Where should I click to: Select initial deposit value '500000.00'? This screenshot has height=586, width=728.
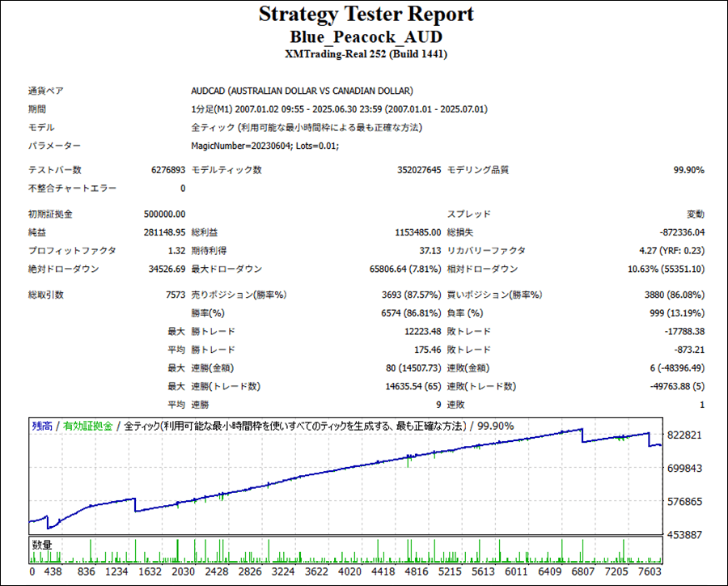(164, 214)
